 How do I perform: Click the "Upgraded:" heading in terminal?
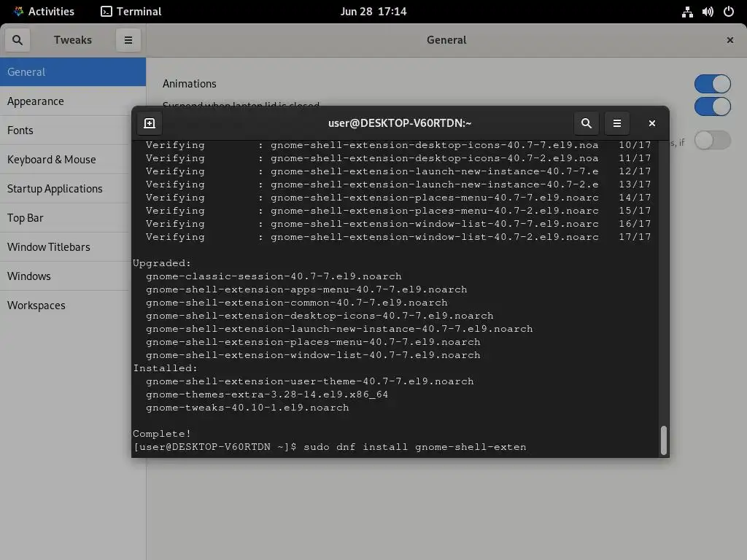162,263
